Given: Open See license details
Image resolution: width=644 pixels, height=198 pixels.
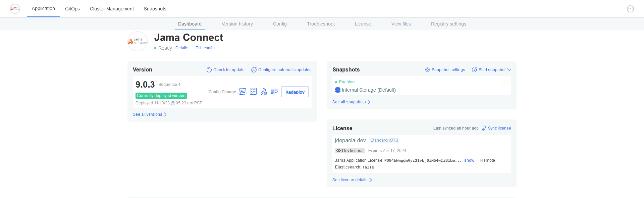Looking at the screenshot, I should point(352,180).
